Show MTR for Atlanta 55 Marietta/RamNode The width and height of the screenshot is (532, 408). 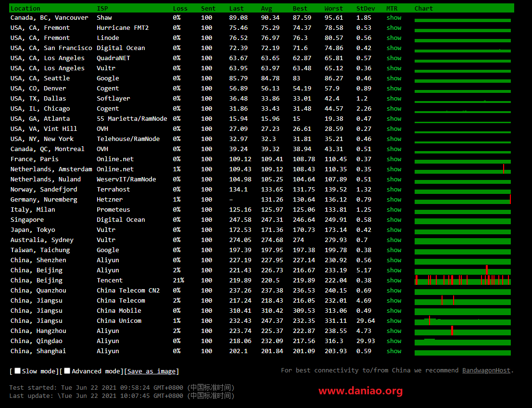394,119
